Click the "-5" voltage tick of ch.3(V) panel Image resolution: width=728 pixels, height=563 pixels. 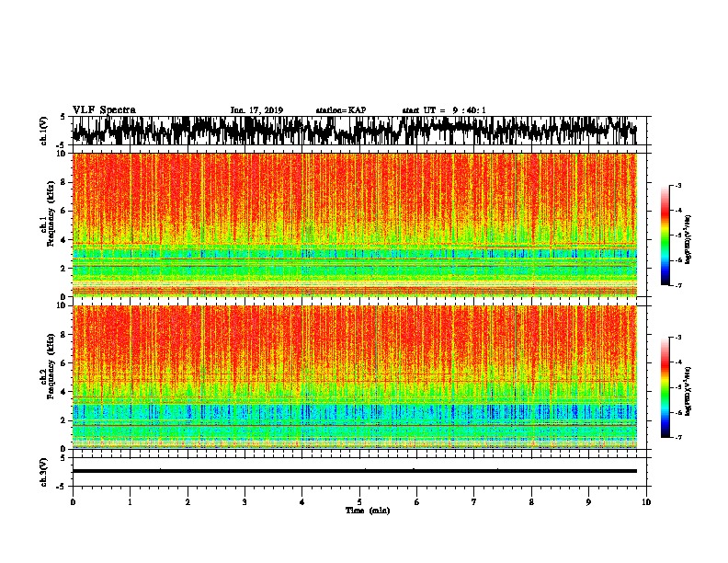pos(62,487)
